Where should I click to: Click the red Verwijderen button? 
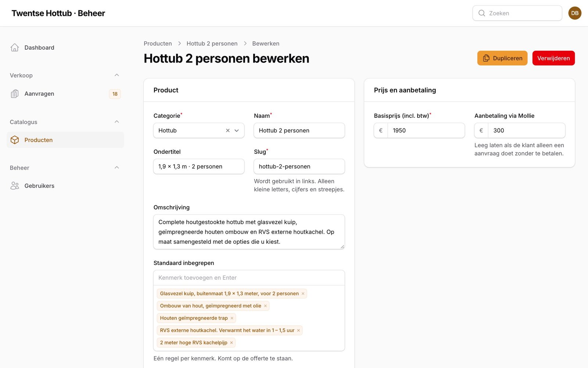pos(553,58)
